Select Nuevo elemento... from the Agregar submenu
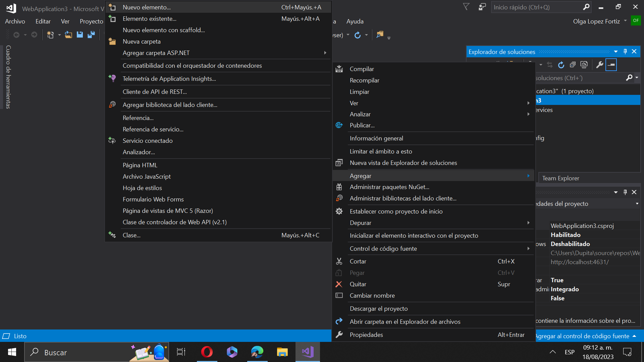 [x=147, y=7]
